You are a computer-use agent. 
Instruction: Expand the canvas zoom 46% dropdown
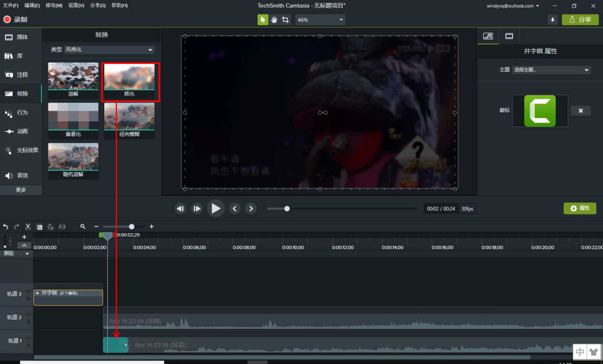pyautogui.click(x=320, y=20)
